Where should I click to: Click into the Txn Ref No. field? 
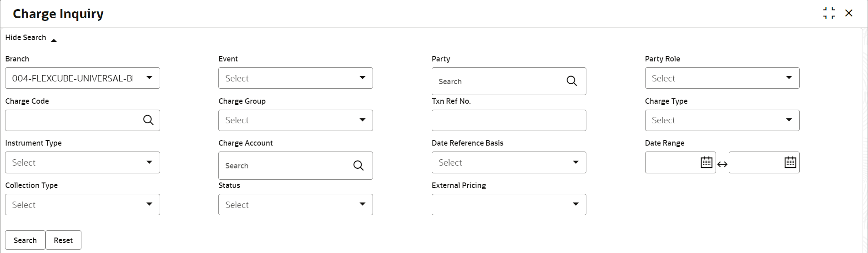click(509, 121)
